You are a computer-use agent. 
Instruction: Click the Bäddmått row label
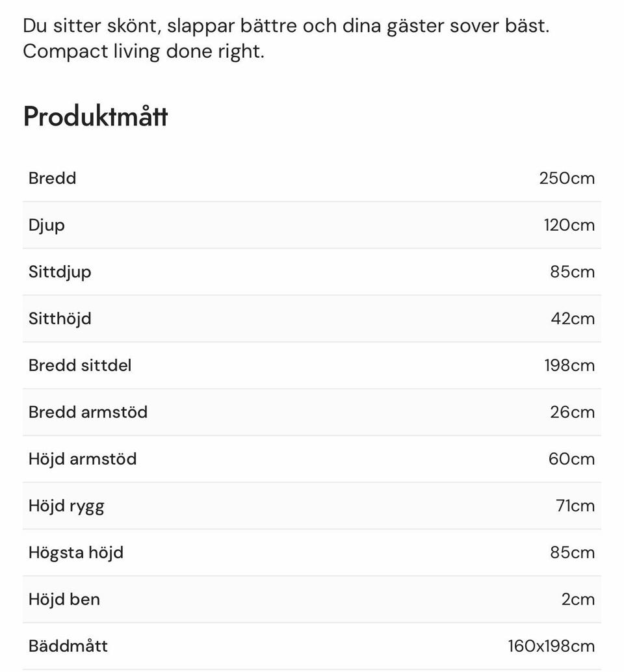pyautogui.click(x=68, y=646)
